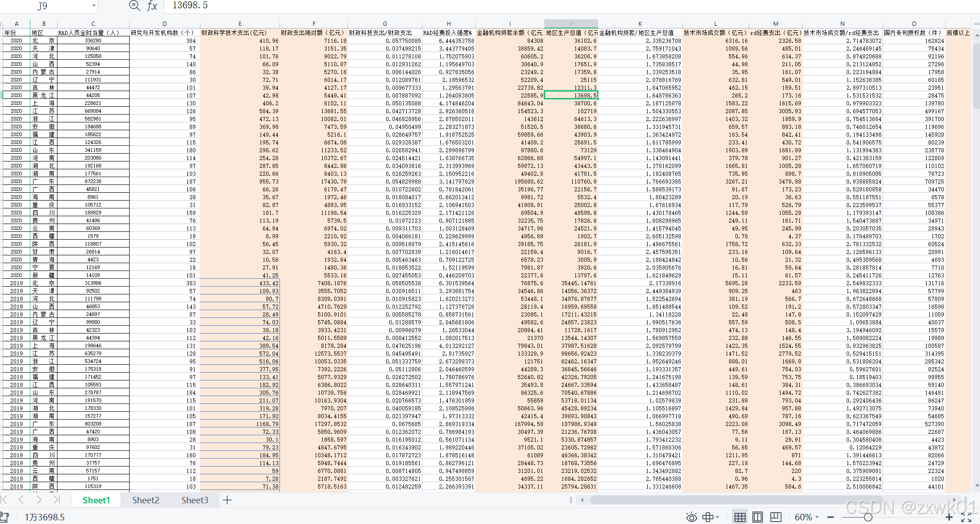Toggle page break preview view
The image size is (980, 524).
click(x=775, y=517)
